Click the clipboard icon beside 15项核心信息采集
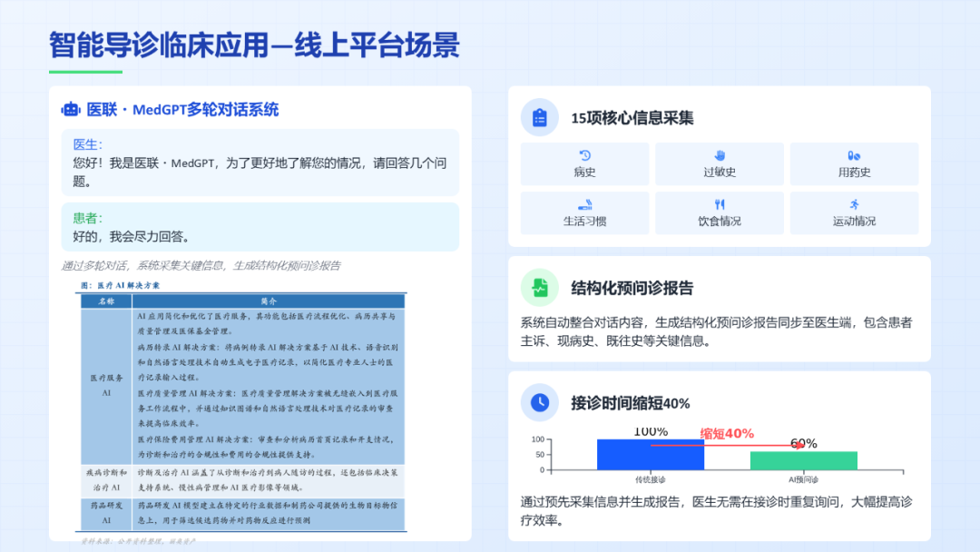The height and width of the screenshot is (552, 980). (539, 117)
